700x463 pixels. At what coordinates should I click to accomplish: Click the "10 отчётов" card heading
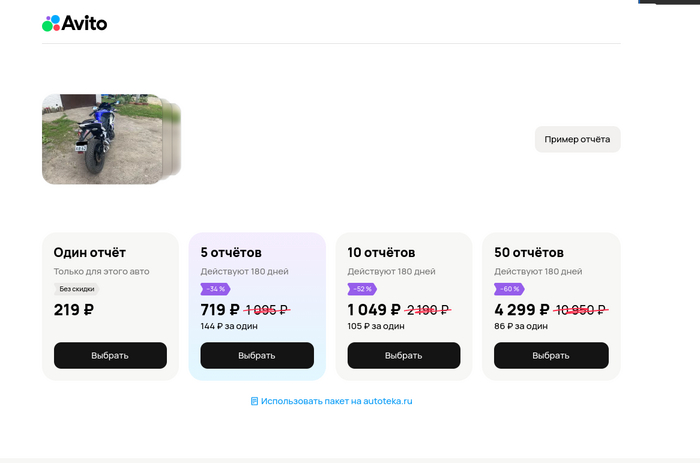[381, 252]
